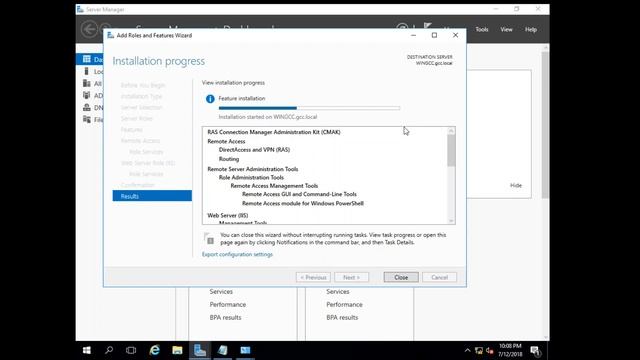Select the Results step in wizard sidebar
Screen dimensions: 640x360
coord(152,196)
